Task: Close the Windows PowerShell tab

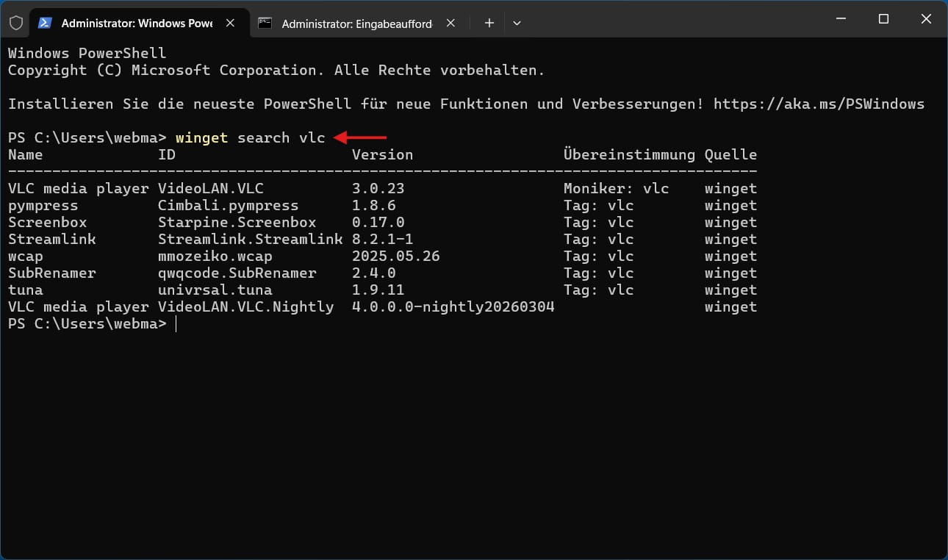Action: click(230, 23)
